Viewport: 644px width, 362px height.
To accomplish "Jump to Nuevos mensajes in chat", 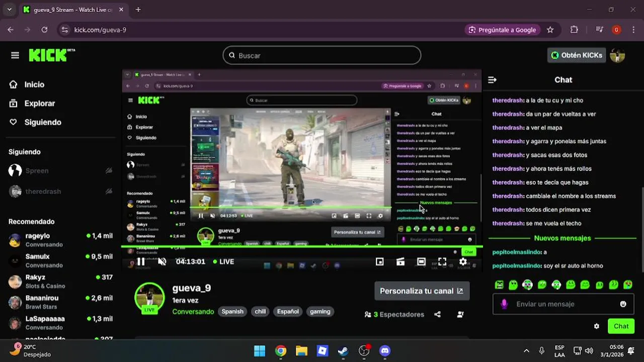I will pos(562,238).
